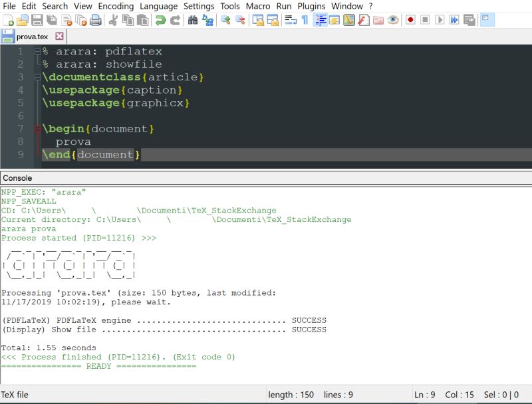The height and width of the screenshot is (404, 532).
Task: Open the View menu
Action: coord(82,6)
